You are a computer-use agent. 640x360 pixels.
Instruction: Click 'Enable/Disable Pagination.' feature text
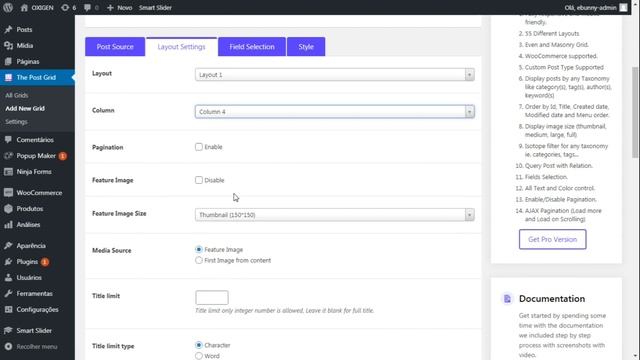pyautogui.click(x=560, y=199)
